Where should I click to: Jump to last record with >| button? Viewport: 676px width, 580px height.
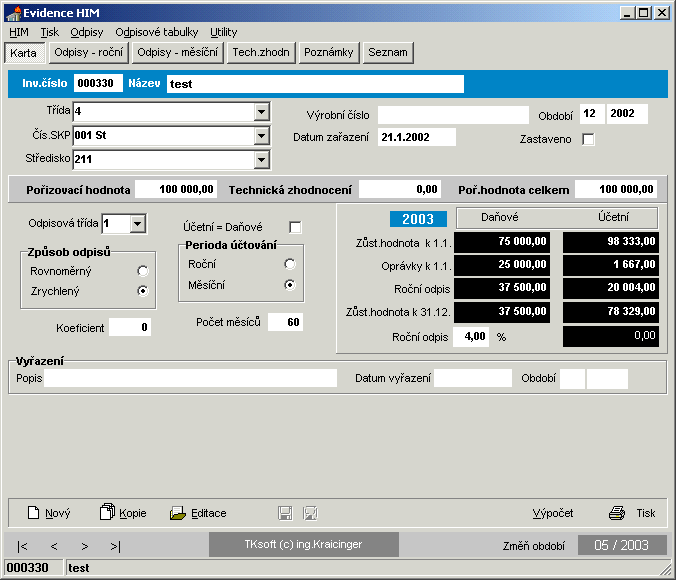(116, 546)
